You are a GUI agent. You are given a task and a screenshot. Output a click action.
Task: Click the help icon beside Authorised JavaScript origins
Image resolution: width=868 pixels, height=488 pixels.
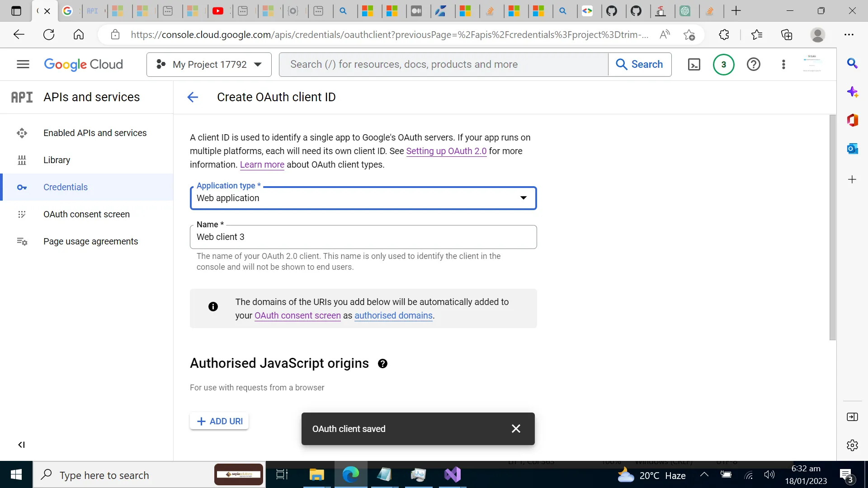pos(382,364)
